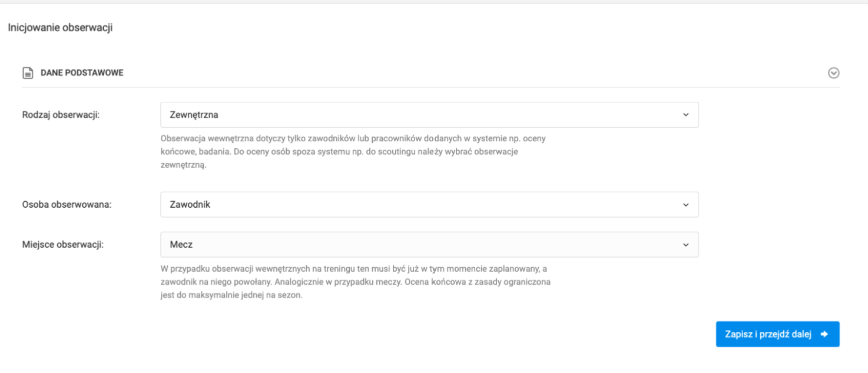Screen dimensions: 868x373
Task: Select the Zewnętrzna value text in the dropdown
Action: (x=194, y=115)
